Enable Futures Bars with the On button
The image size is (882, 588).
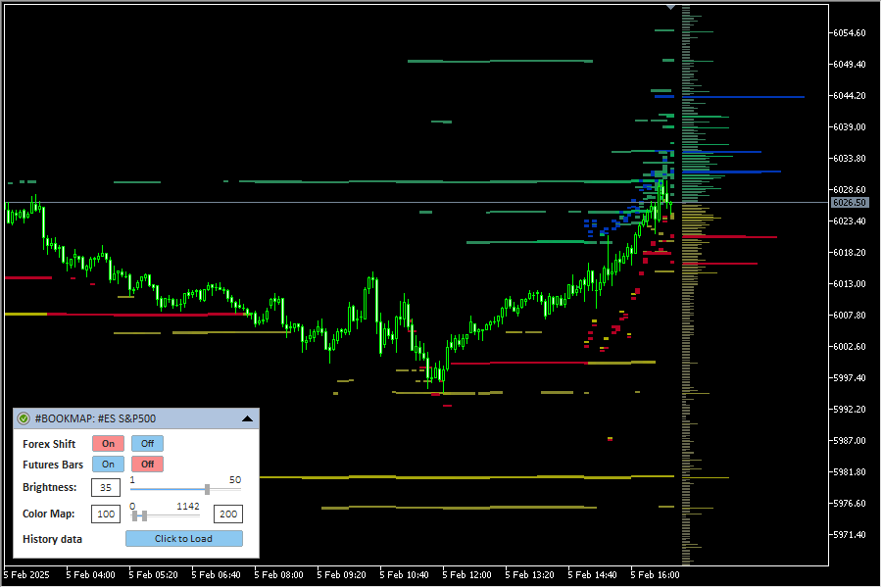[108, 465]
